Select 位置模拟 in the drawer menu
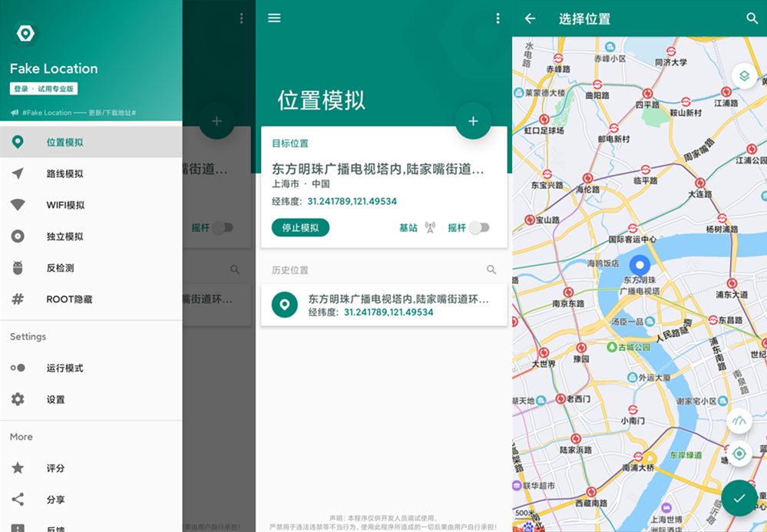The image size is (767, 532). point(91,142)
